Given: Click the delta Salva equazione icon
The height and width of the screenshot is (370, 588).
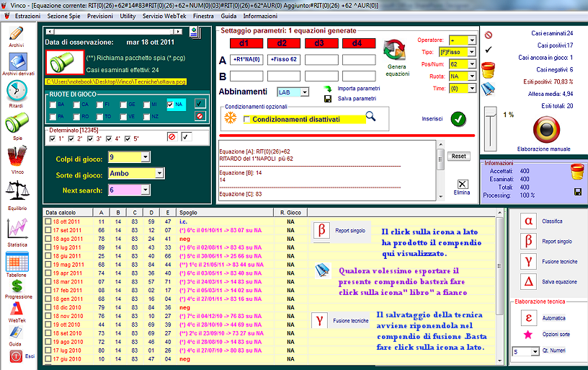Looking at the screenshot, I should tap(528, 281).
